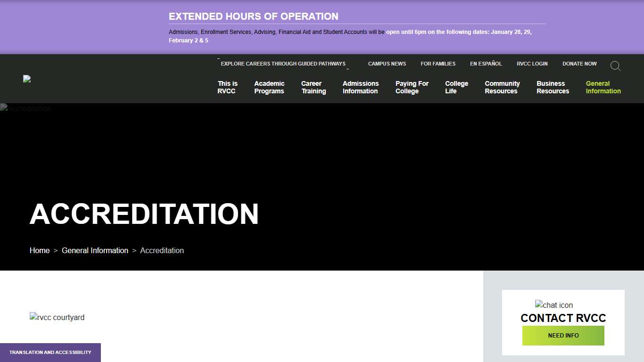The height and width of the screenshot is (362, 644).
Task: Open the EN ESPAÑOL language option
Action: pyautogui.click(x=486, y=64)
